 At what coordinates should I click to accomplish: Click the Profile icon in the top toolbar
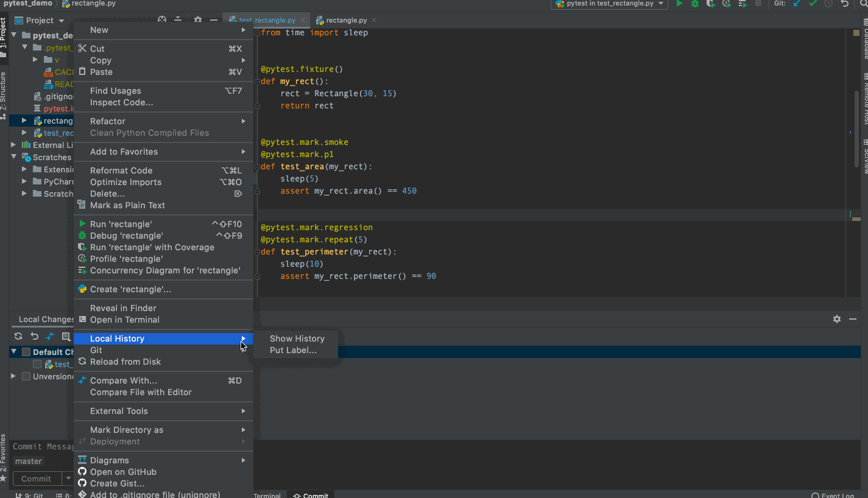click(x=727, y=4)
